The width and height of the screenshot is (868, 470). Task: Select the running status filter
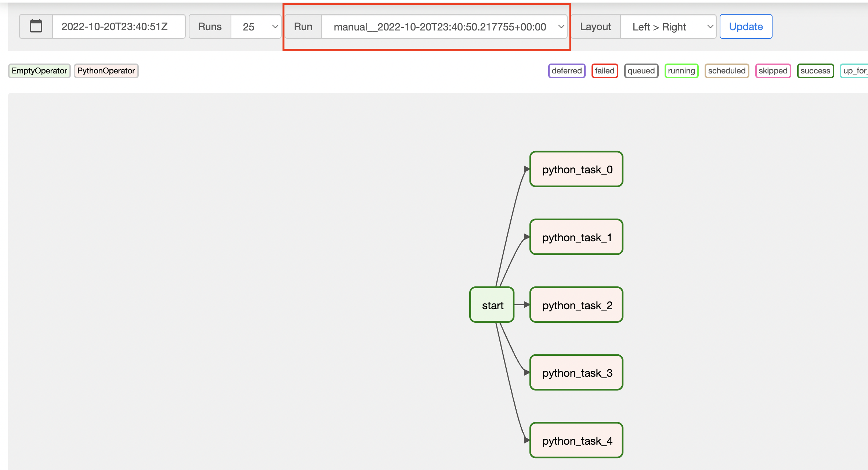[x=681, y=70]
